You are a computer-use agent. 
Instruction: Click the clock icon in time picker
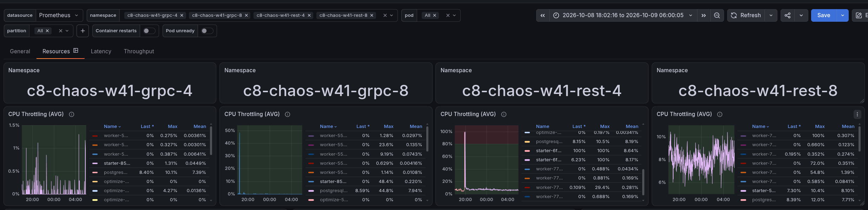pyautogui.click(x=556, y=15)
